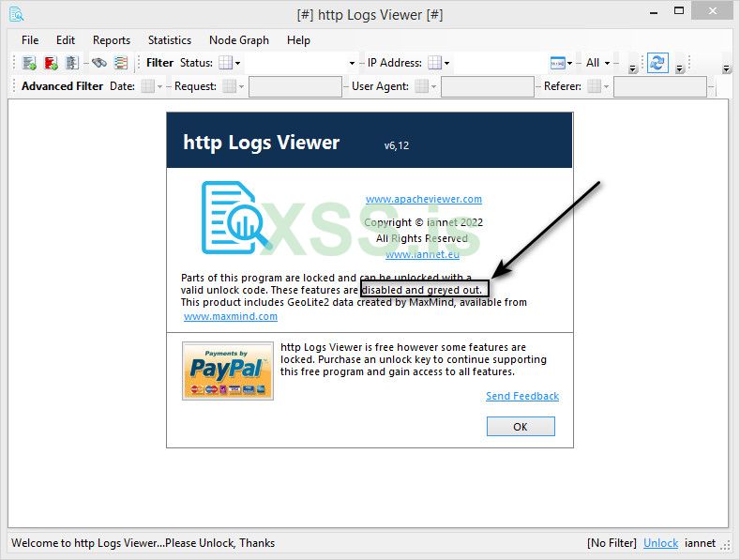Image resolution: width=740 pixels, height=560 pixels.
Task: Click the Date filter grid icon
Action: click(147, 86)
